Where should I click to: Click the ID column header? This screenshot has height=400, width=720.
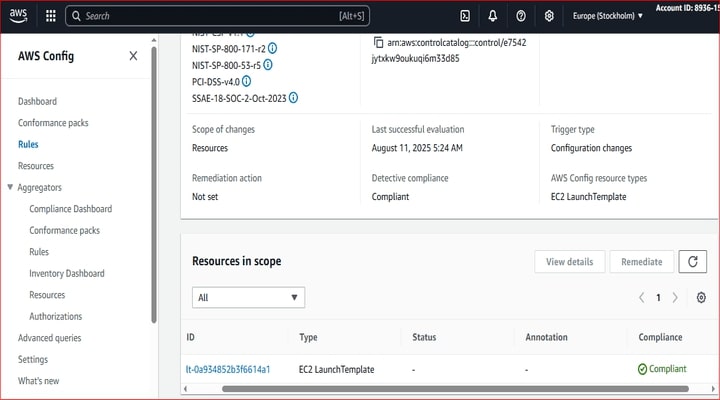[x=190, y=337]
